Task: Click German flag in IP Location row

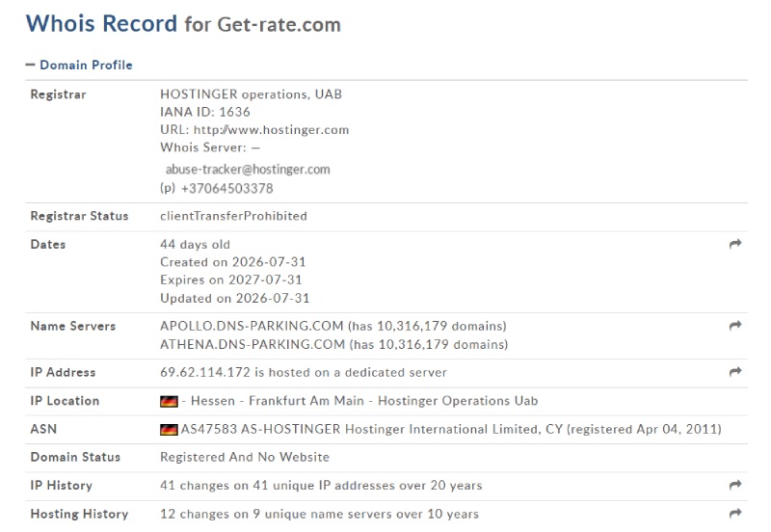Action: 169,401
